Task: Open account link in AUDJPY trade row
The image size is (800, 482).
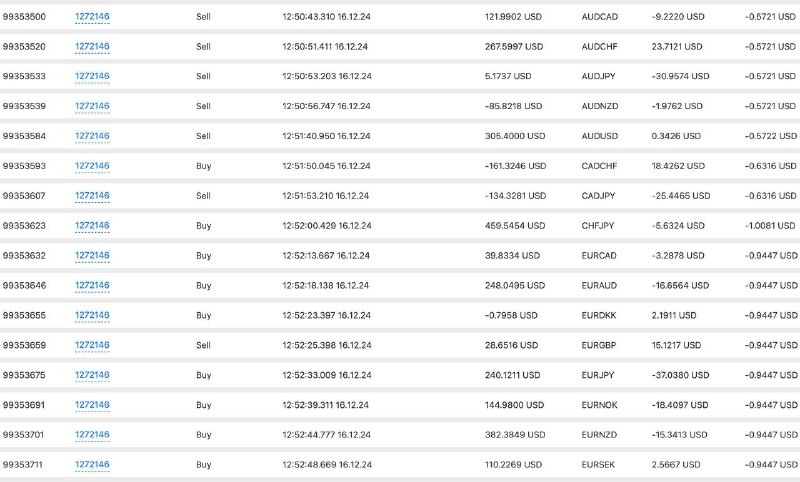Action: pos(92,76)
